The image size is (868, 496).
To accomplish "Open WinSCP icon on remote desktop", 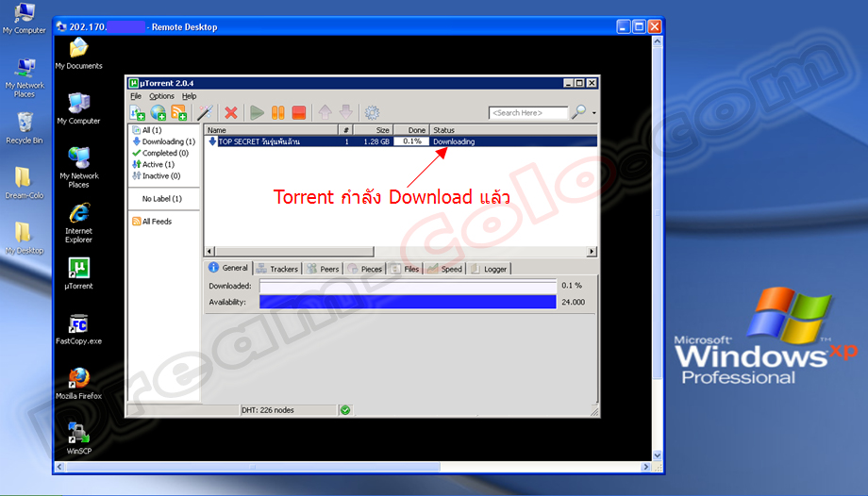I will (x=78, y=439).
